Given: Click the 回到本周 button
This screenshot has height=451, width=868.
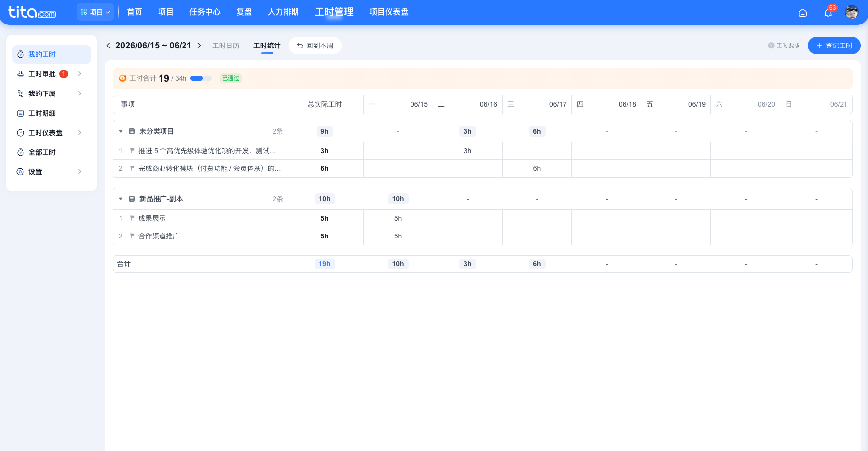Looking at the screenshot, I should (x=315, y=46).
